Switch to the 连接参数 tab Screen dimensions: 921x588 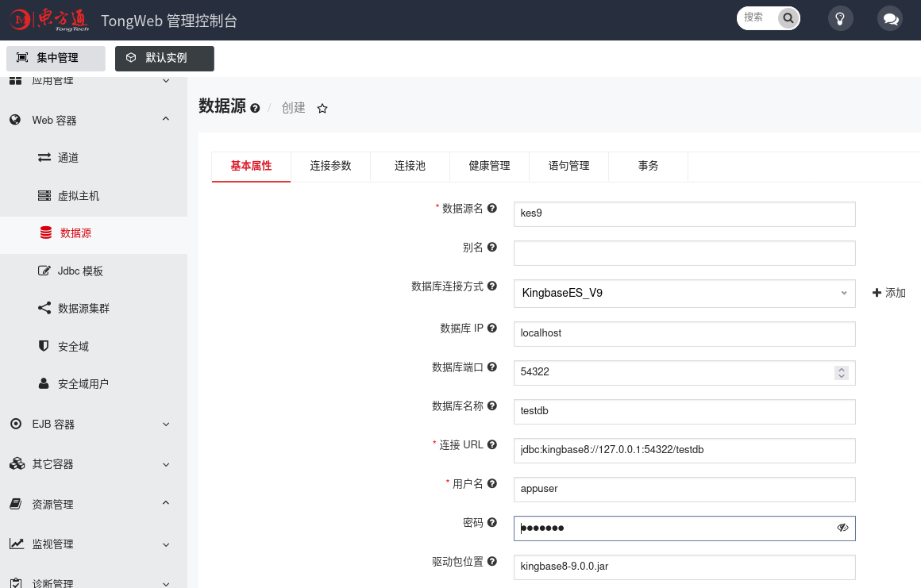[331, 166]
